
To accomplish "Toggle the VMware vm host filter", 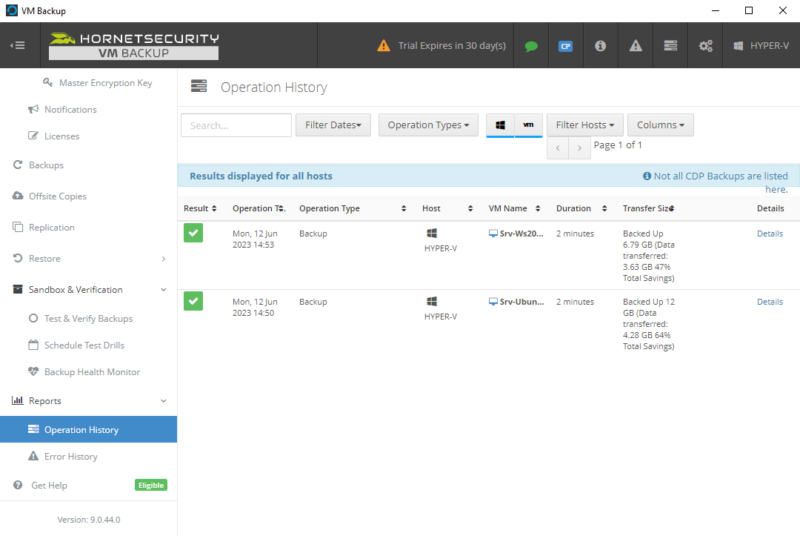I will coord(528,125).
